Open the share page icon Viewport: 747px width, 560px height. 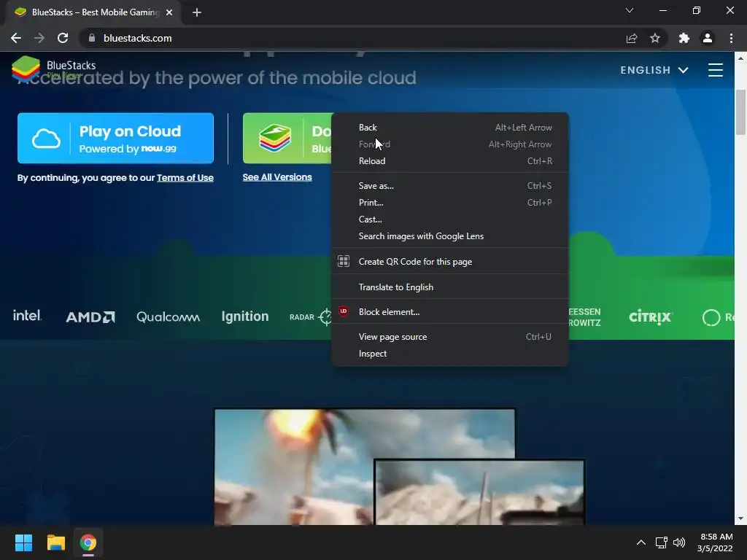coord(632,38)
